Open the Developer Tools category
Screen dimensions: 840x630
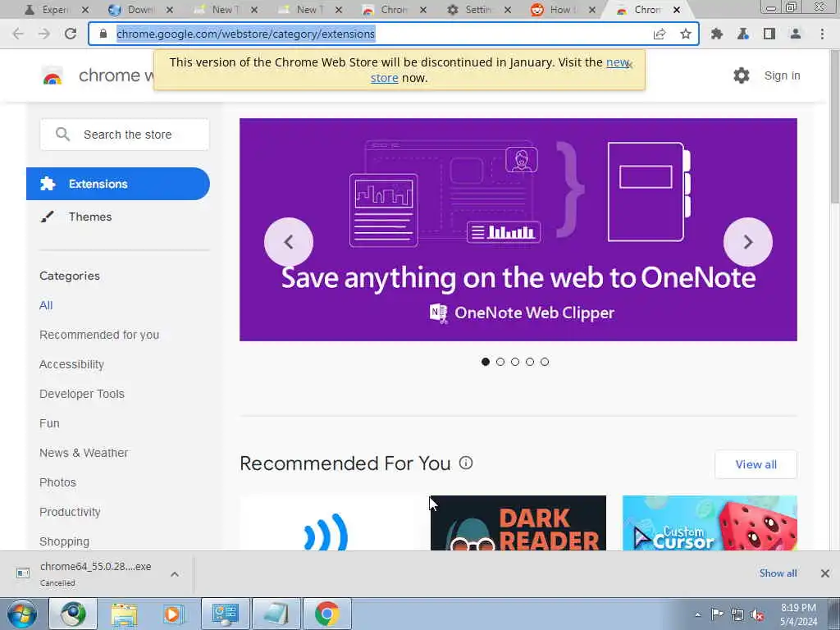pyautogui.click(x=82, y=394)
